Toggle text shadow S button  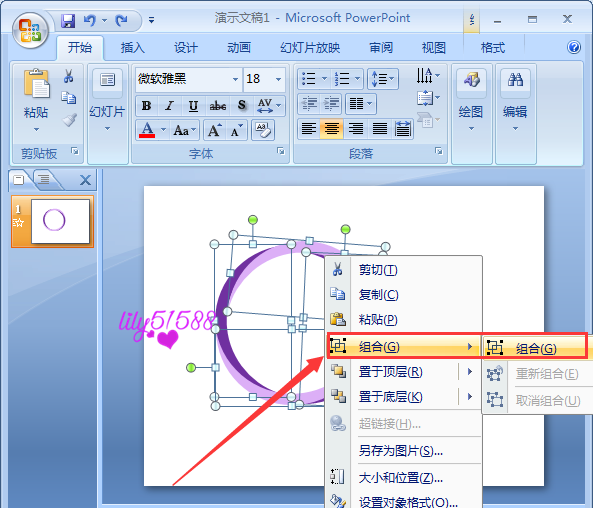[x=242, y=106]
